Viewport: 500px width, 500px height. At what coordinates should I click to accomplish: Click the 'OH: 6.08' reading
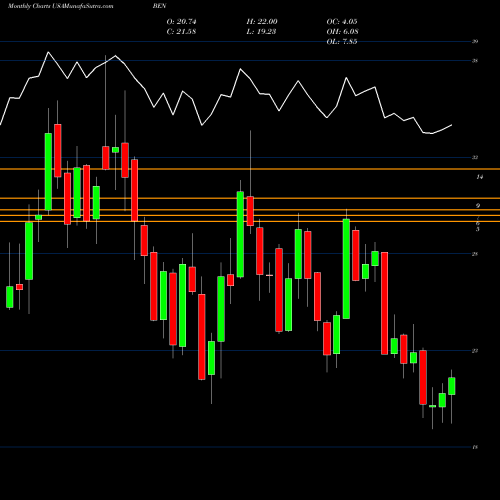pyautogui.click(x=342, y=32)
